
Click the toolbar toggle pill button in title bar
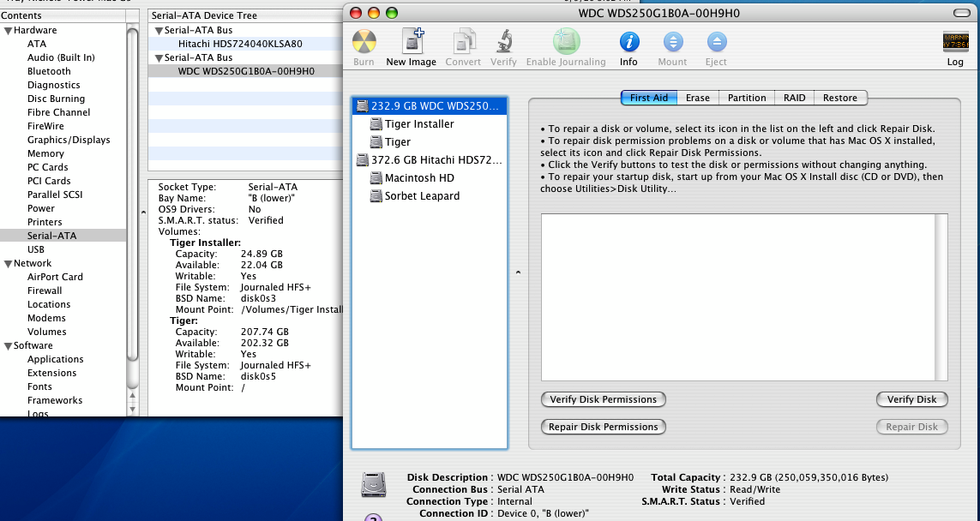(961, 13)
